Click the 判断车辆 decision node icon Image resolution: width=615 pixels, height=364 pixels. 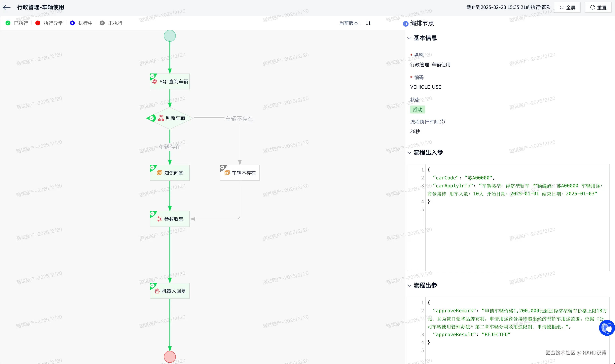(x=161, y=118)
